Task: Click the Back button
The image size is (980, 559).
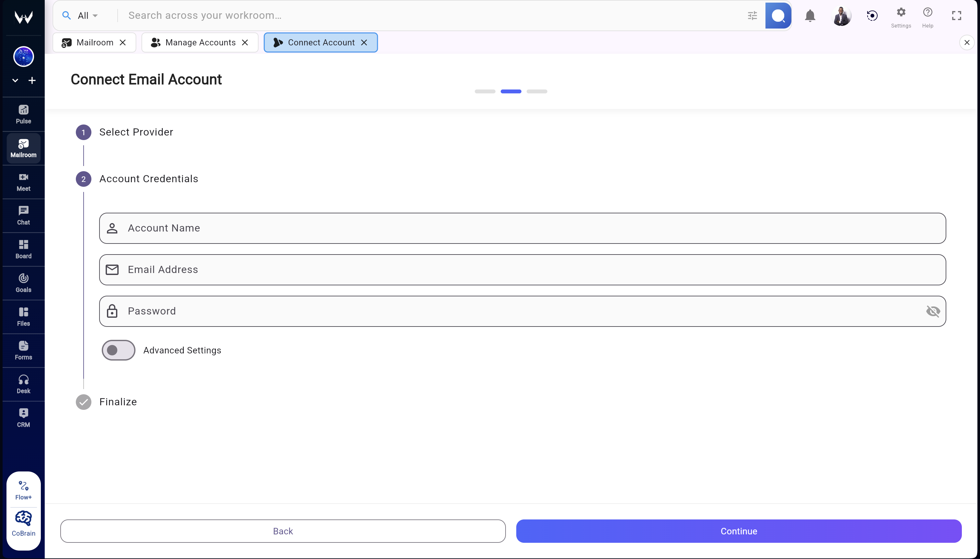Action: click(x=283, y=531)
